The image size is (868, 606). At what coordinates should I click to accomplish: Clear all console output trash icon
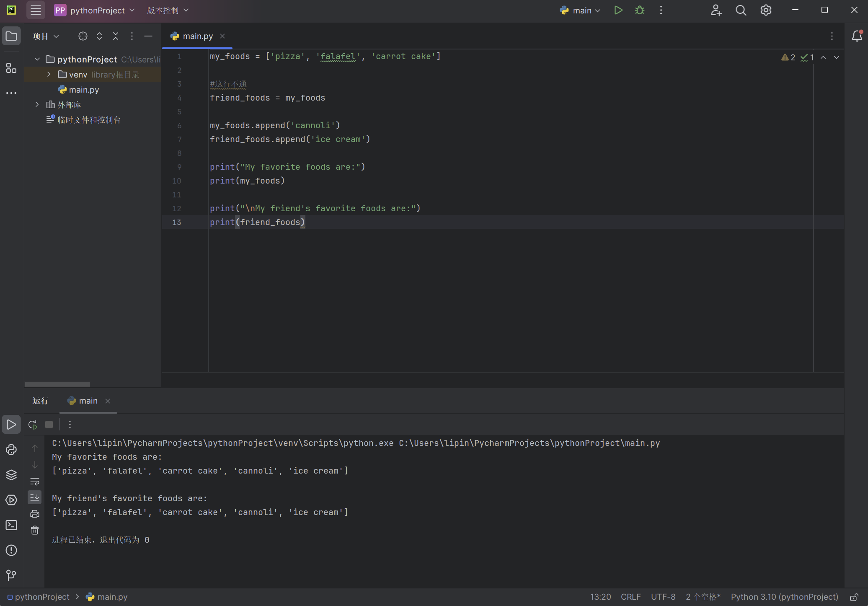click(35, 530)
